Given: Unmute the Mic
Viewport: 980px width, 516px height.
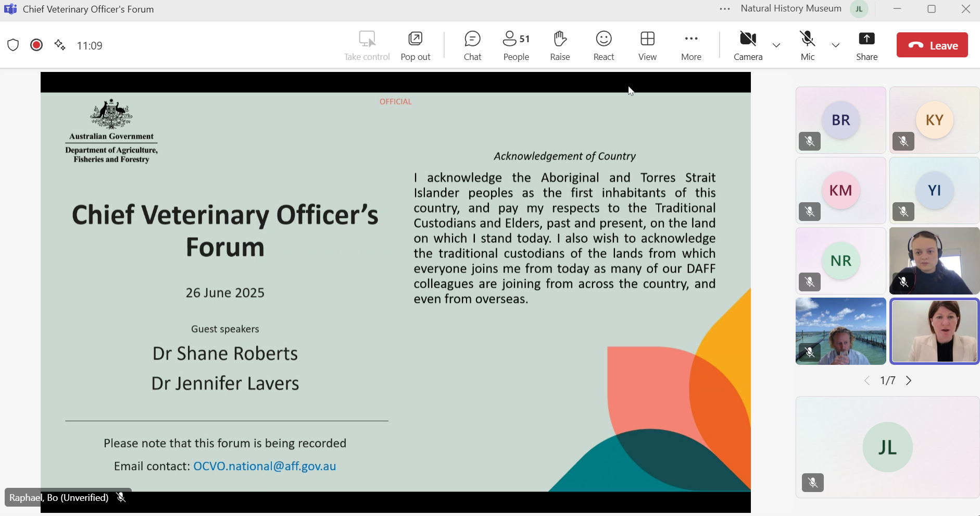Looking at the screenshot, I should click(x=807, y=46).
